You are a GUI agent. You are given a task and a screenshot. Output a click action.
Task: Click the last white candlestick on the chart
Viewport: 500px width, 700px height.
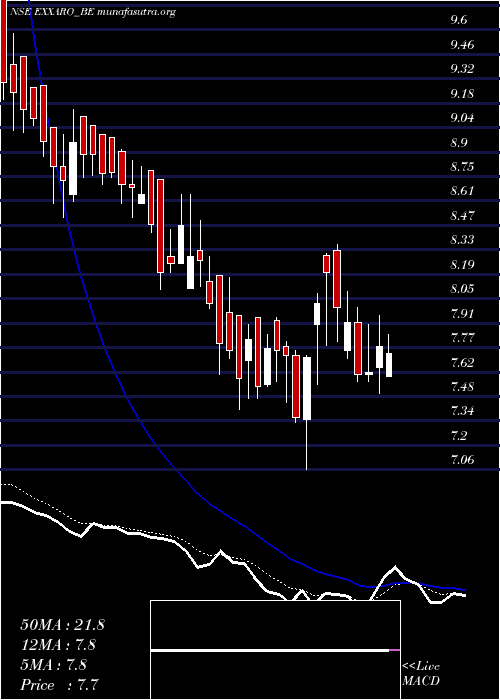389,365
